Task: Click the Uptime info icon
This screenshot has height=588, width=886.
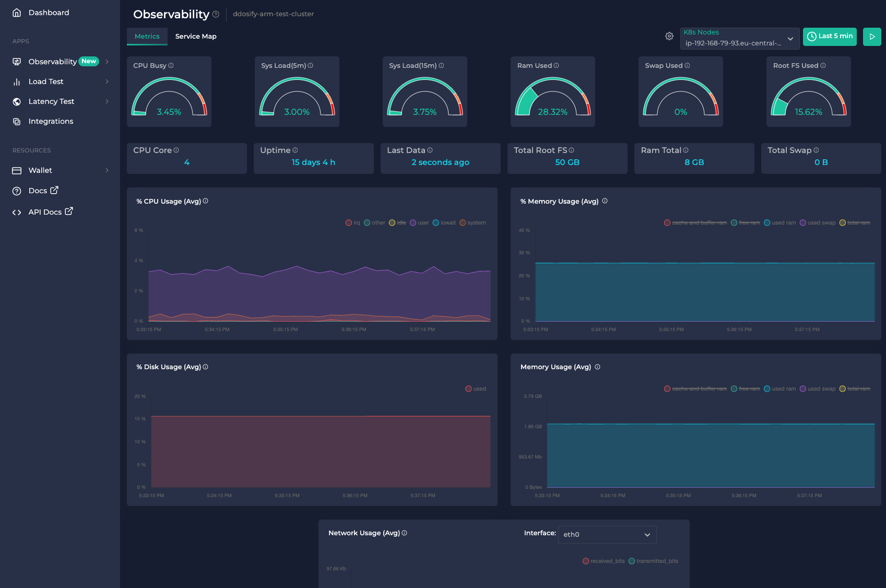Action: [x=295, y=150]
